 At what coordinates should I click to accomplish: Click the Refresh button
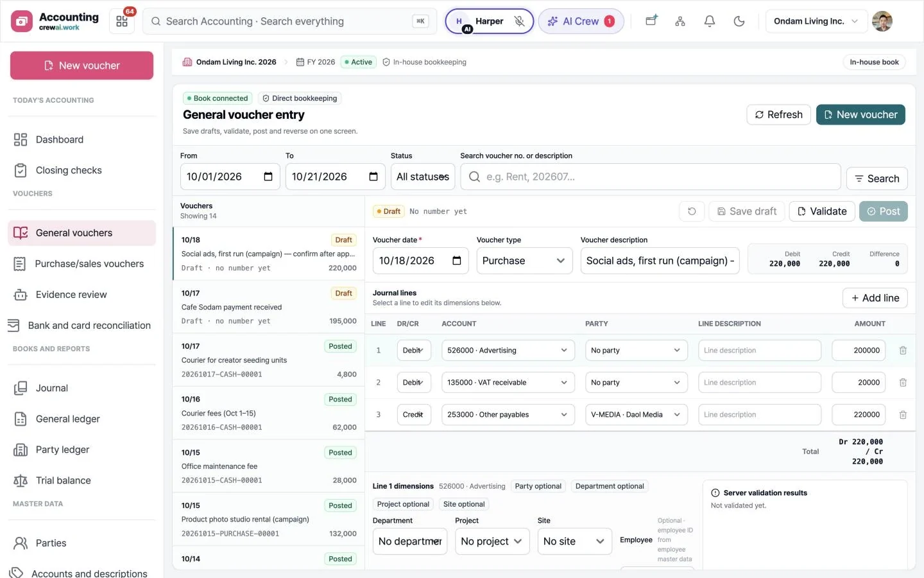pyautogui.click(x=778, y=114)
